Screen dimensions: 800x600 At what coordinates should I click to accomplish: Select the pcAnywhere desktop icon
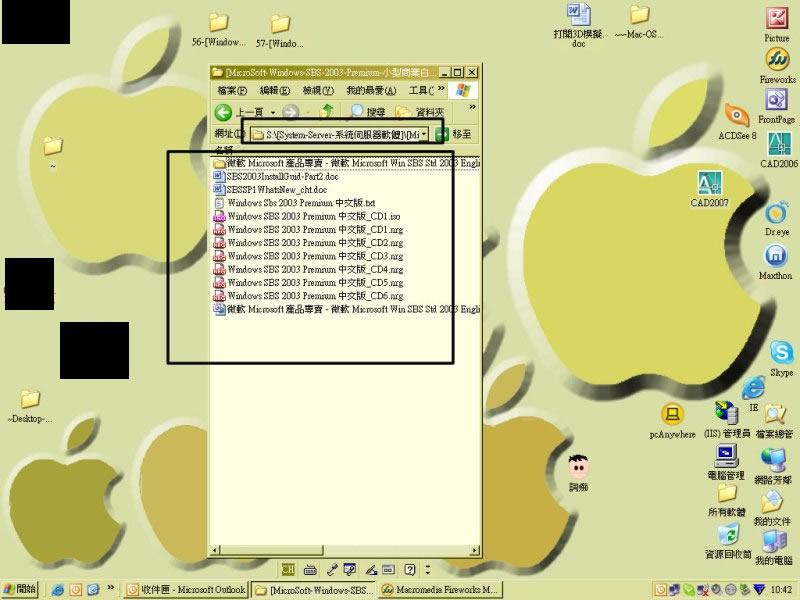672,421
